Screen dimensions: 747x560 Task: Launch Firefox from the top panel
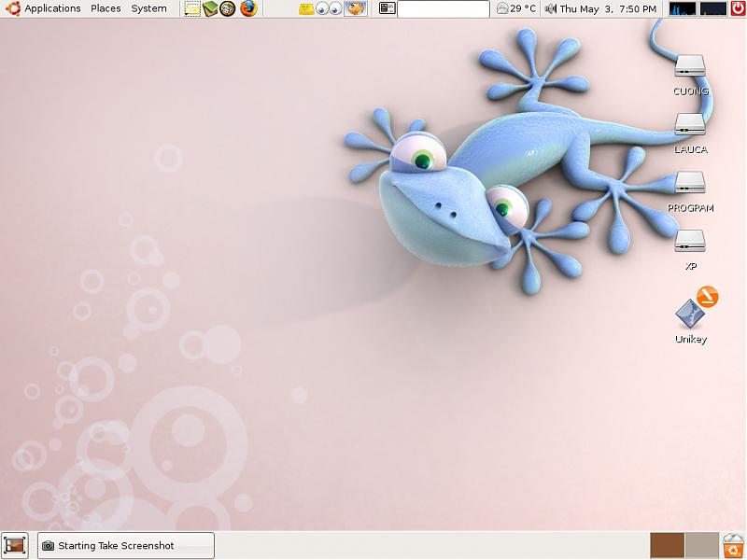click(x=248, y=9)
